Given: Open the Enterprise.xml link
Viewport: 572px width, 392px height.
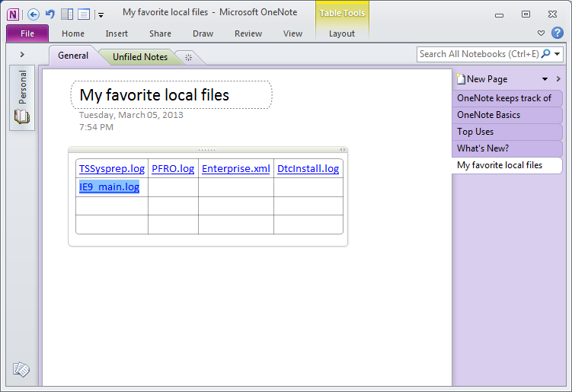Looking at the screenshot, I should (x=236, y=168).
